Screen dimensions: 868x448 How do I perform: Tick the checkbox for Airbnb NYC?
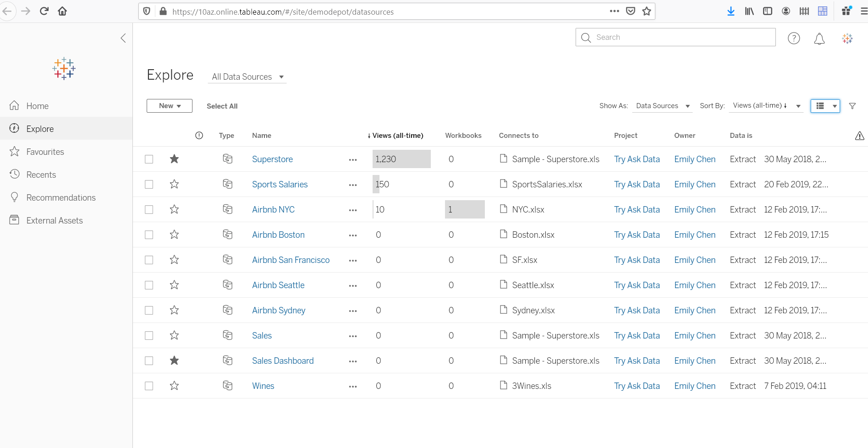pyautogui.click(x=149, y=209)
